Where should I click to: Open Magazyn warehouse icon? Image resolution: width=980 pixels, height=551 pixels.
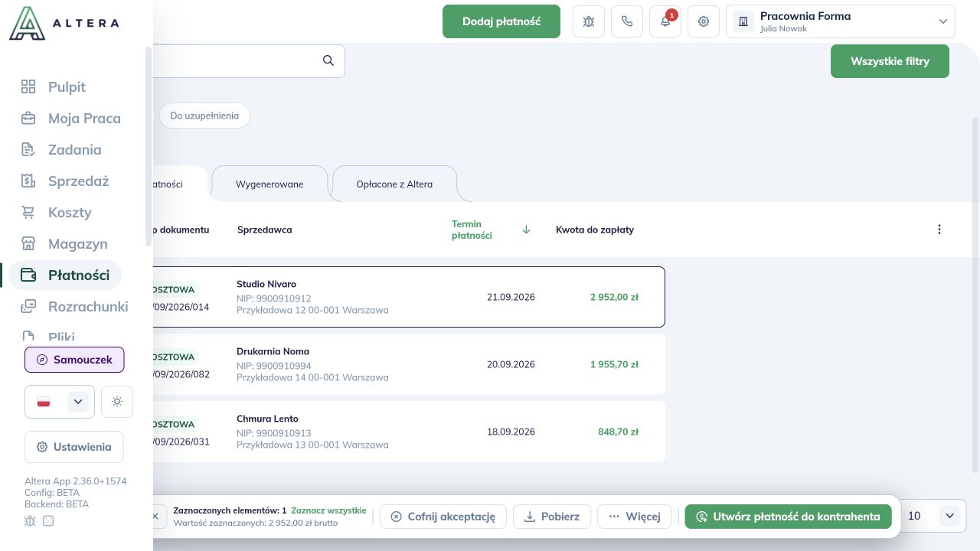28,244
